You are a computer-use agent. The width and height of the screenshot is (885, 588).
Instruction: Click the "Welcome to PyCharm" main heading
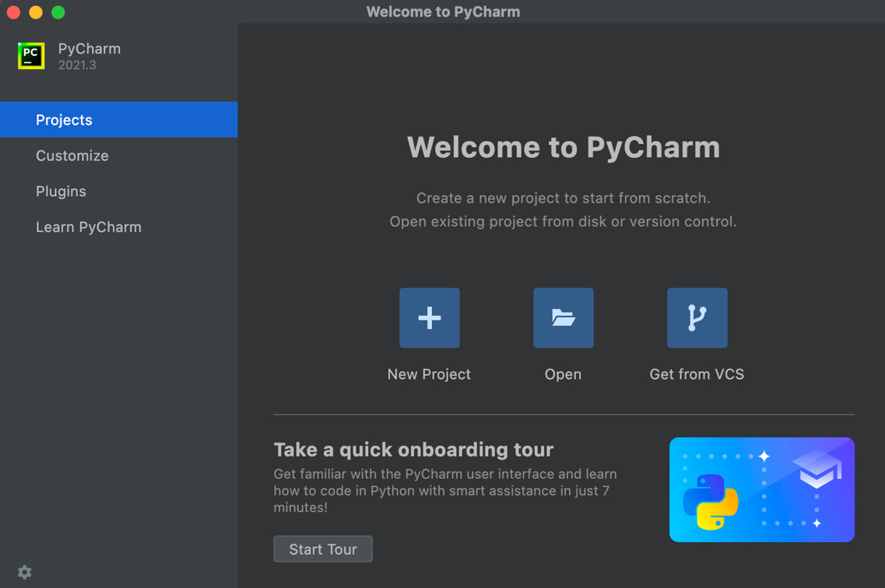coord(564,147)
